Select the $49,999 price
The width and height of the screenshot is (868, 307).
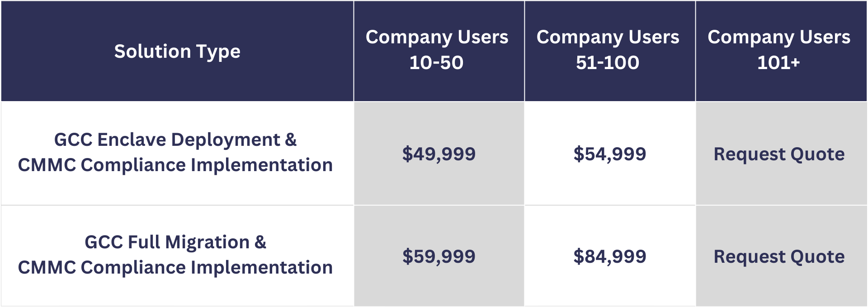point(439,154)
